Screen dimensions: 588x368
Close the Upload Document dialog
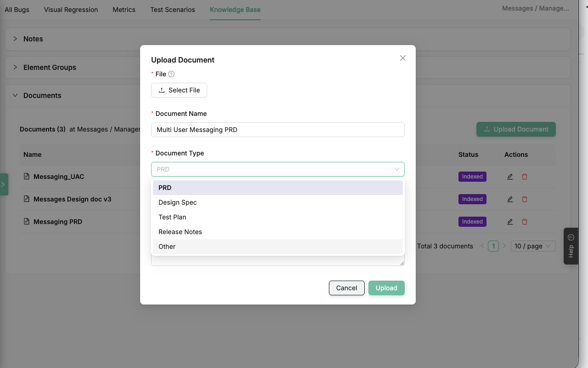[x=402, y=58]
